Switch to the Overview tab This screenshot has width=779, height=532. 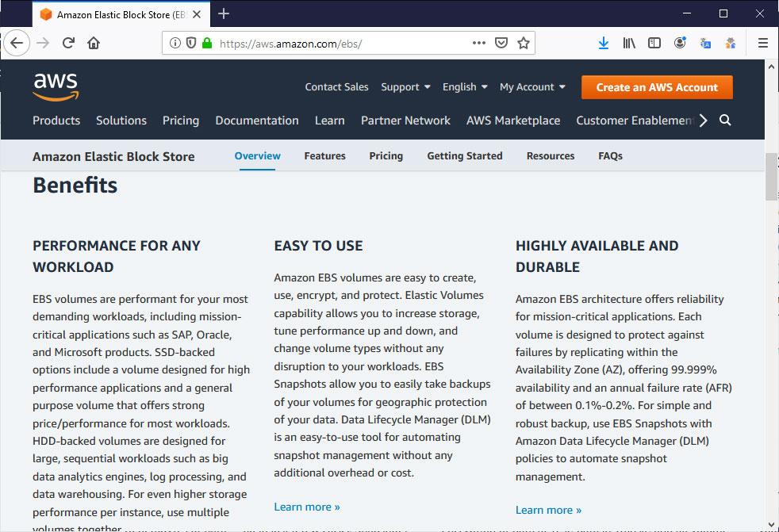257,156
